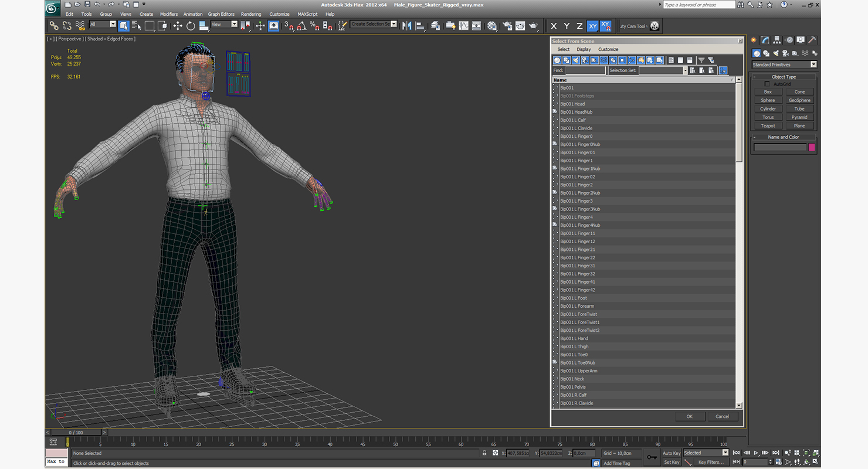Click the GeoSphere primitive button
Viewport: 868px width, 469px height.
click(799, 100)
